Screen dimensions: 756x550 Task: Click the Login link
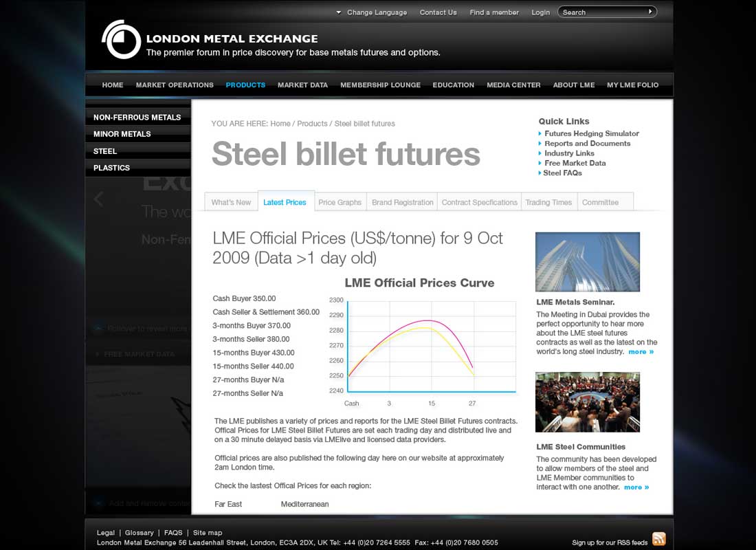(x=540, y=12)
